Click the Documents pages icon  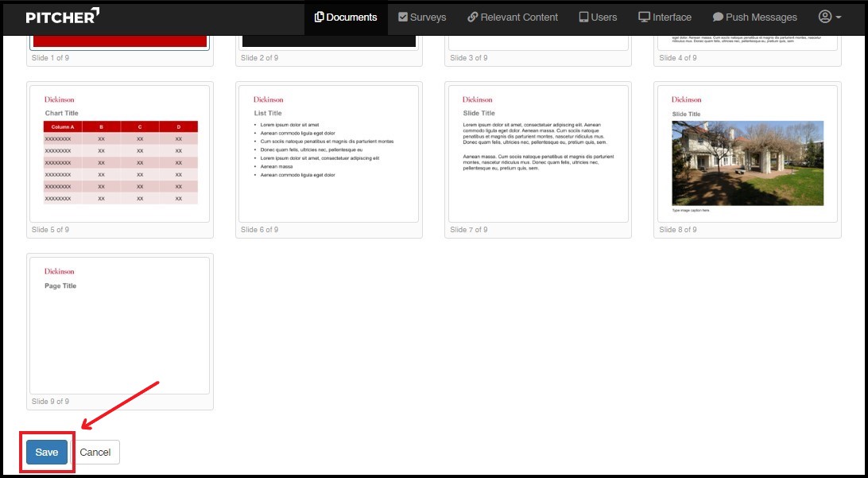319,17
